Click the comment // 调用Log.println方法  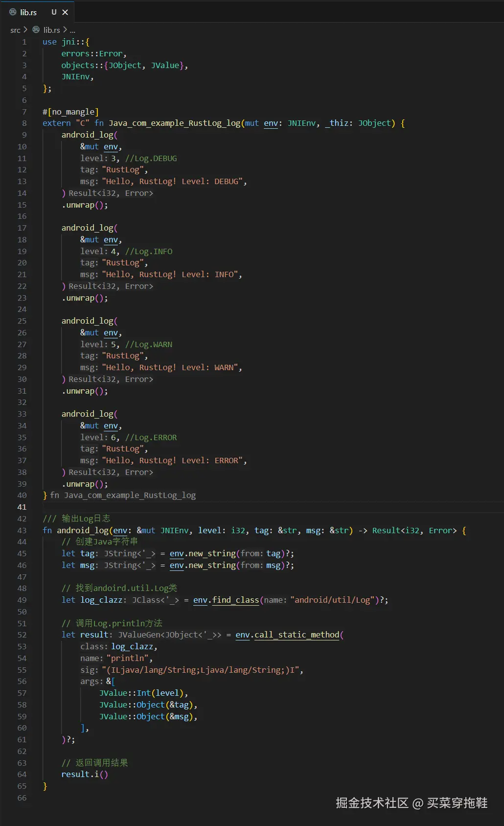point(112,624)
